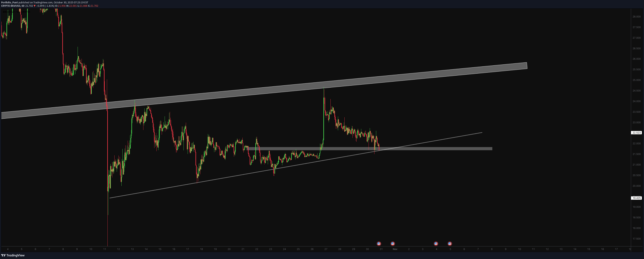Click the tall green spike candle on the 27th
Viewport: 644px width, 259px height.
pyautogui.click(x=324, y=120)
